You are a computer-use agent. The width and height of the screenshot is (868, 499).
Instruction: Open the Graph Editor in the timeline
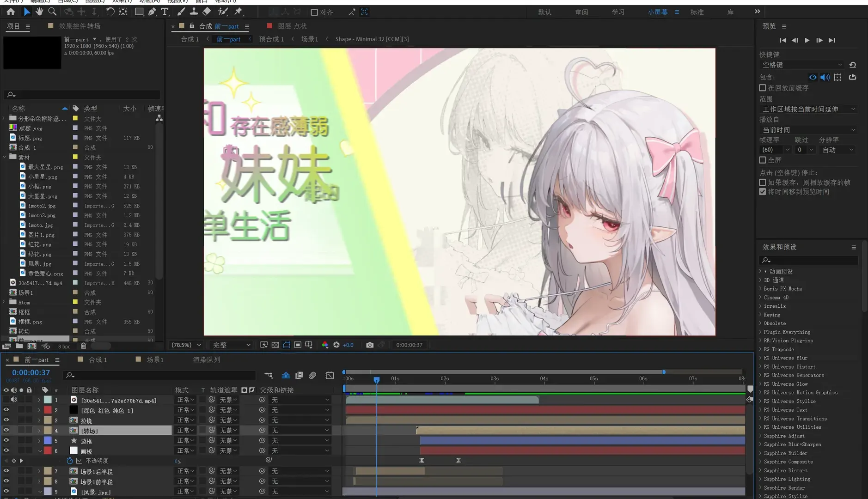[330, 375]
